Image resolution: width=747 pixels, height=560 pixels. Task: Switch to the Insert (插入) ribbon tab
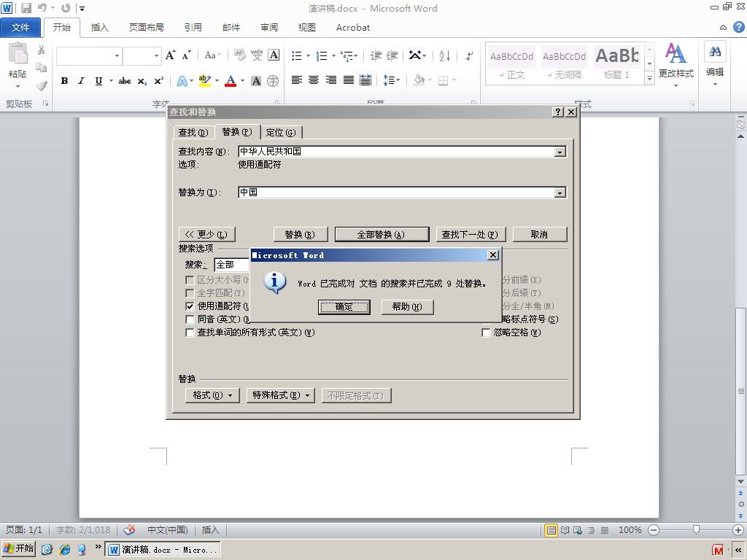pos(99,28)
